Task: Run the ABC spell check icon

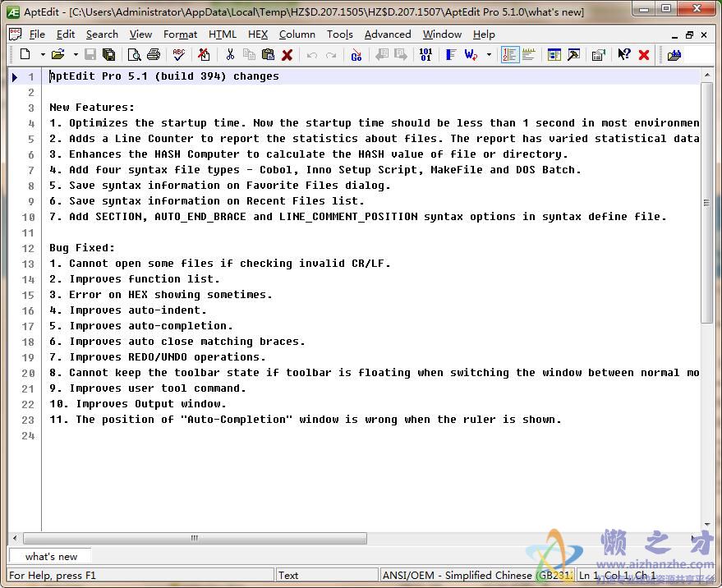Action: pos(179,55)
